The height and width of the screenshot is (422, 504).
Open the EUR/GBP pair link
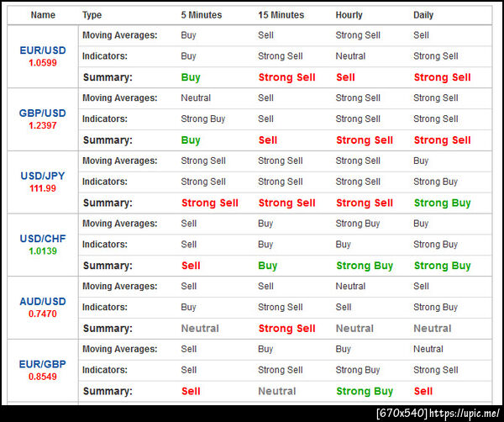43,364
